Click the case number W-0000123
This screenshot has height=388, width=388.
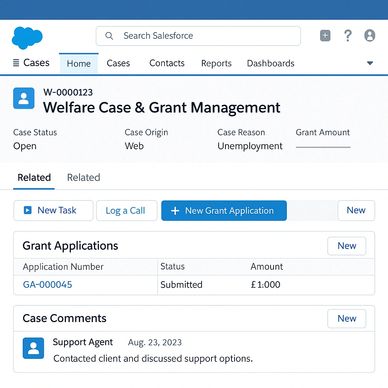(x=68, y=93)
